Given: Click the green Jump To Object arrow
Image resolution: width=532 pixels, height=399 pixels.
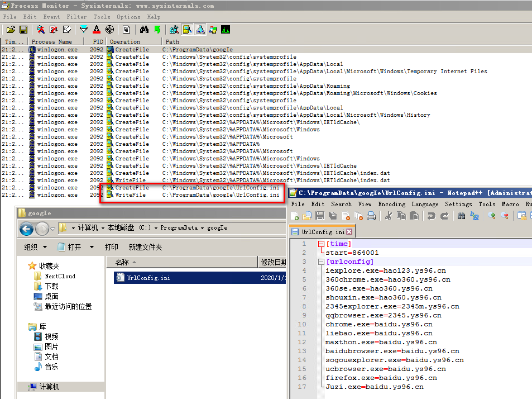Looking at the screenshot, I should tap(157, 30).
